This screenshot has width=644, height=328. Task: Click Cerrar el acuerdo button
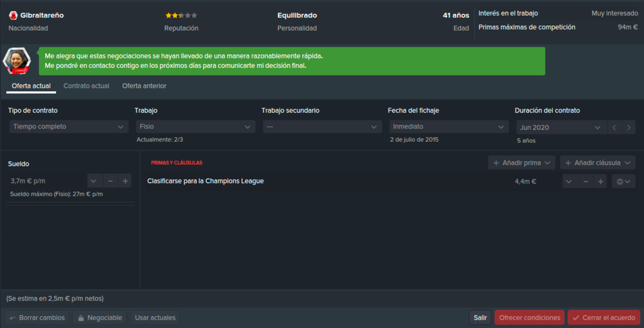604,318
